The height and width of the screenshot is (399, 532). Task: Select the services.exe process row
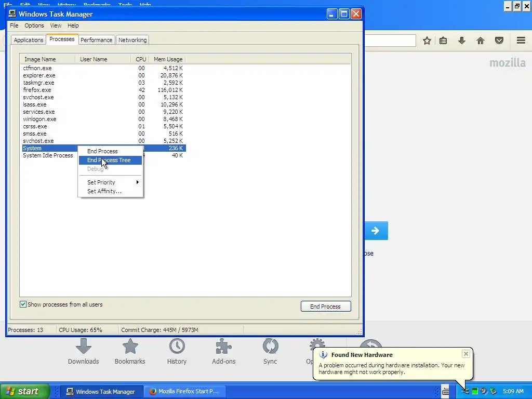click(x=104, y=112)
